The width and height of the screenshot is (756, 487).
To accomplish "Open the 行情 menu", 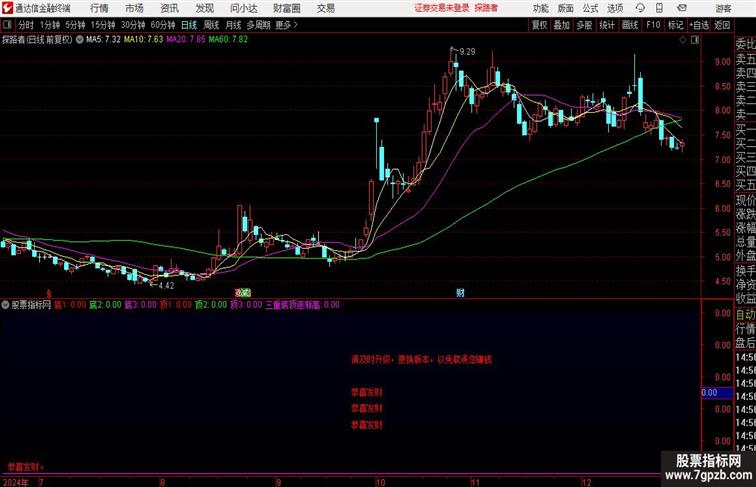I will coord(99,8).
